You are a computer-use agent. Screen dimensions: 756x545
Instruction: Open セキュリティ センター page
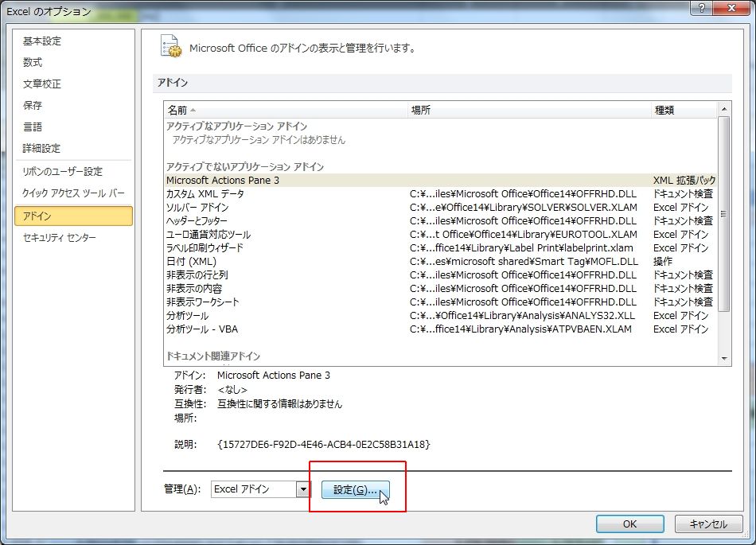60,238
